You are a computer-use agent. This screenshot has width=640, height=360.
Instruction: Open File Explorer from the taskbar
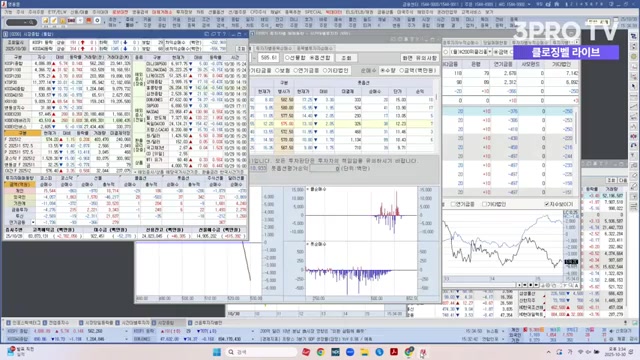pyautogui.click(x=364, y=352)
